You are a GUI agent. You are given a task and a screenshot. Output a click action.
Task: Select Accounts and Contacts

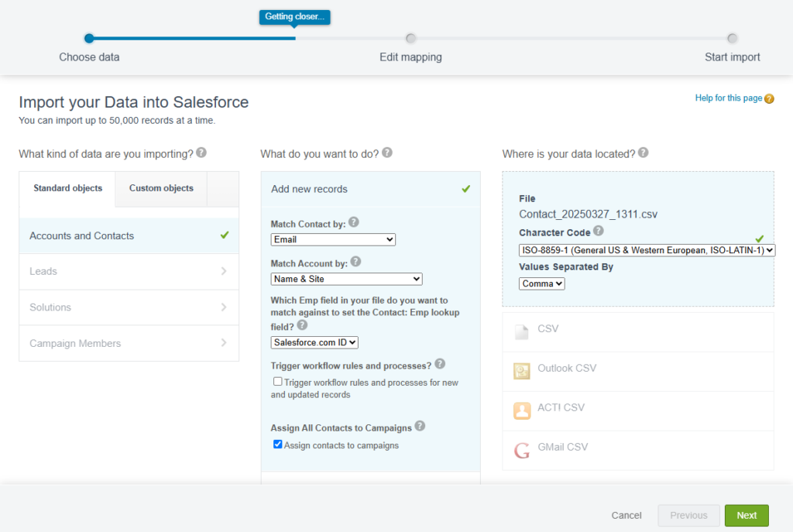click(x=129, y=235)
